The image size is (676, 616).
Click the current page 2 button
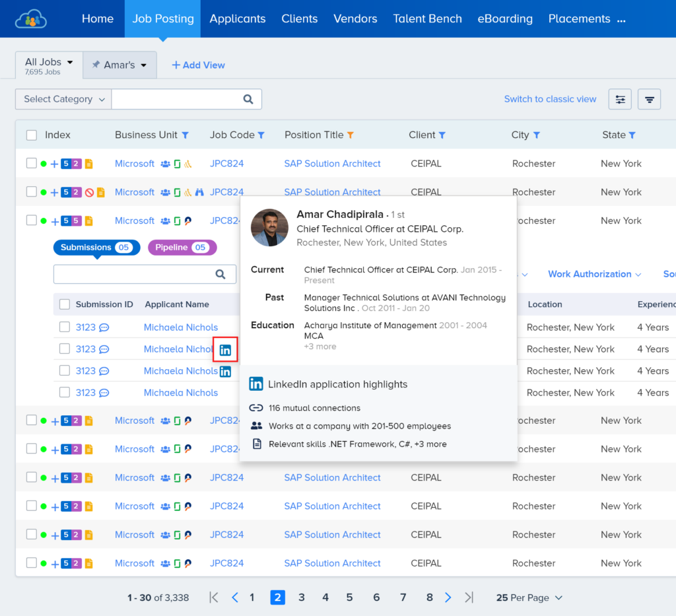click(278, 598)
